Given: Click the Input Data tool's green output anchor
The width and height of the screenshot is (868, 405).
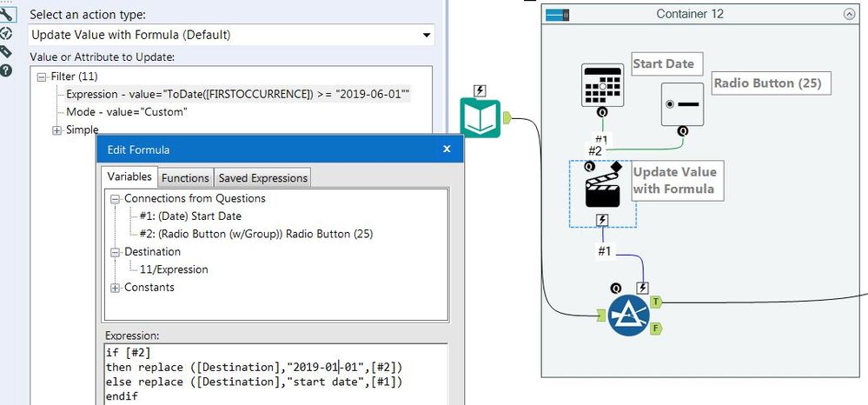Looking at the screenshot, I should tap(507, 117).
